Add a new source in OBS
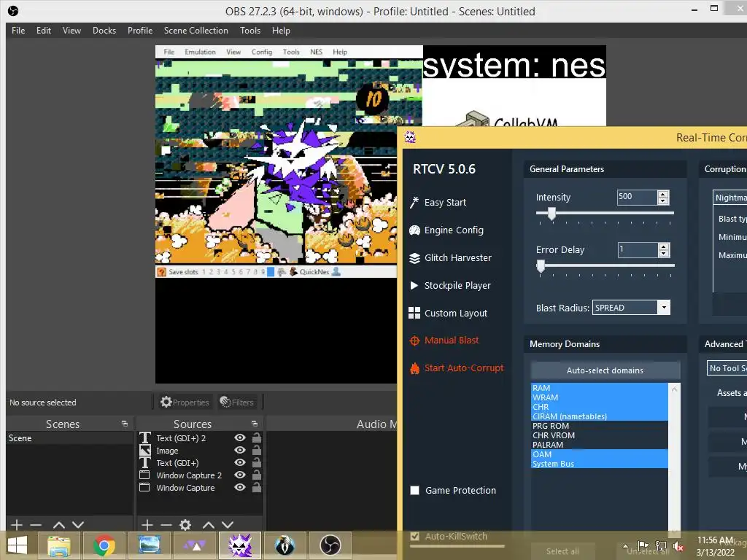 click(x=147, y=525)
